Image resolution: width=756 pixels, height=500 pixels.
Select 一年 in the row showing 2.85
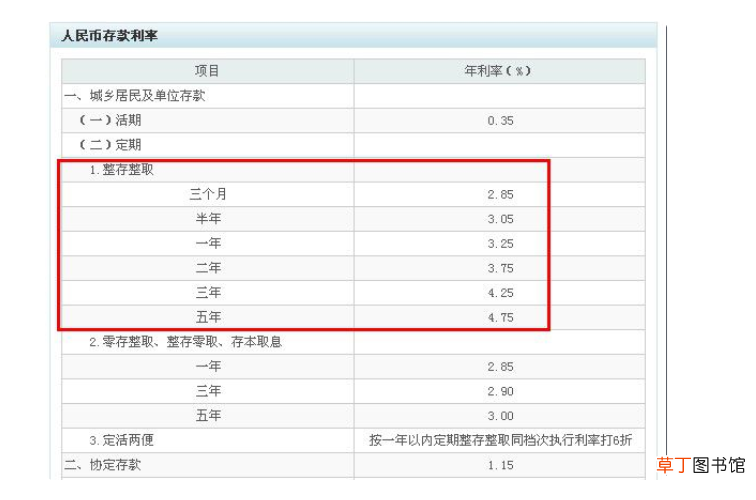208,366
